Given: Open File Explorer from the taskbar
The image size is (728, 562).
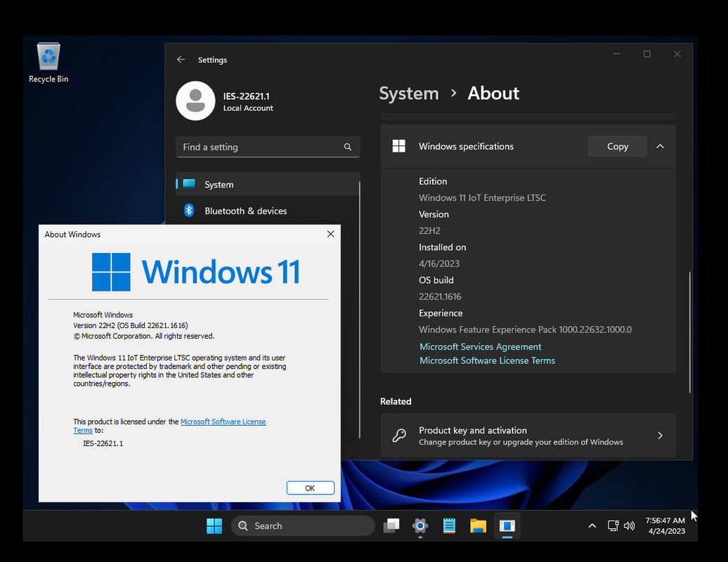Looking at the screenshot, I should click(x=478, y=525).
